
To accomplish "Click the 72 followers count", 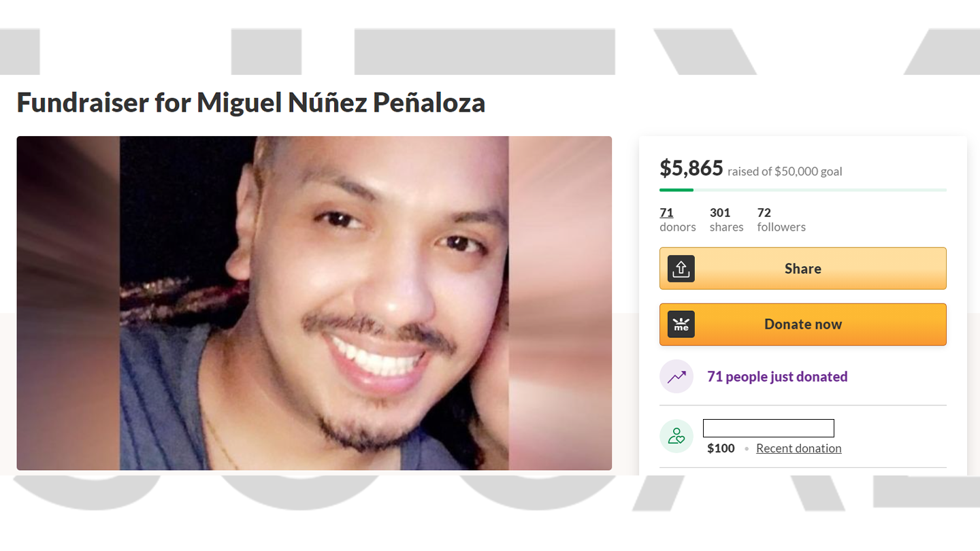I will [764, 213].
